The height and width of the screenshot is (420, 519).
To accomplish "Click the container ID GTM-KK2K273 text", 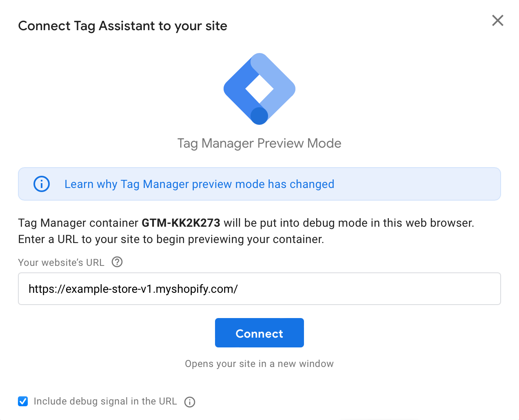I will click(181, 223).
